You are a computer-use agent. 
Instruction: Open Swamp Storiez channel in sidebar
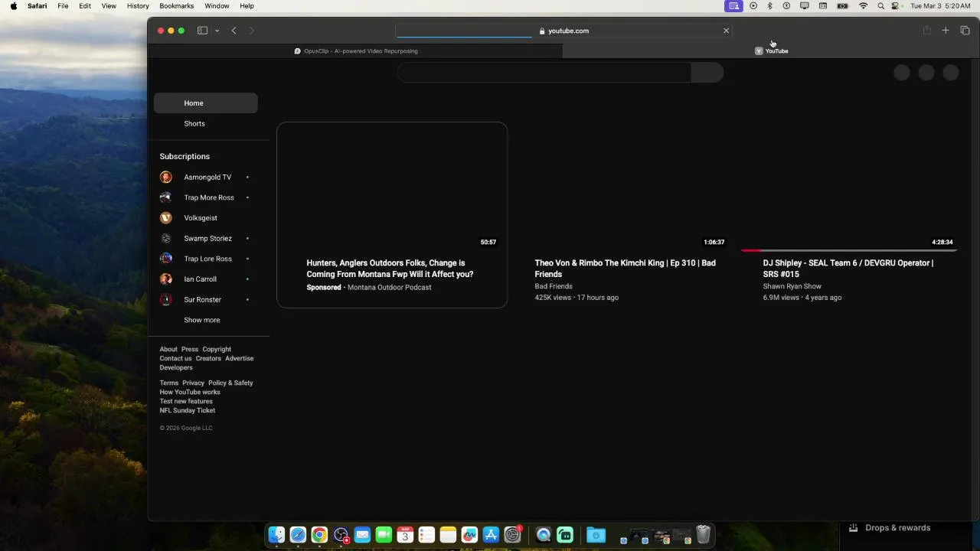[x=205, y=238]
